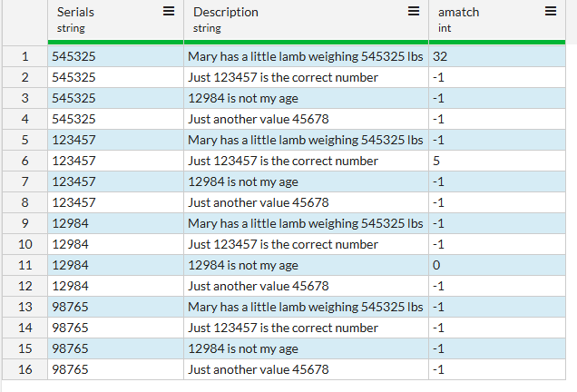Click Description cell in row 2

coord(306,77)
